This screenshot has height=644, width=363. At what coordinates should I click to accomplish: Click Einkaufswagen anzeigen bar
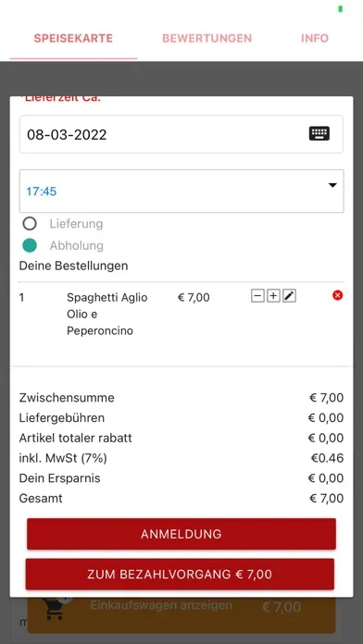(x=181, y=610)
